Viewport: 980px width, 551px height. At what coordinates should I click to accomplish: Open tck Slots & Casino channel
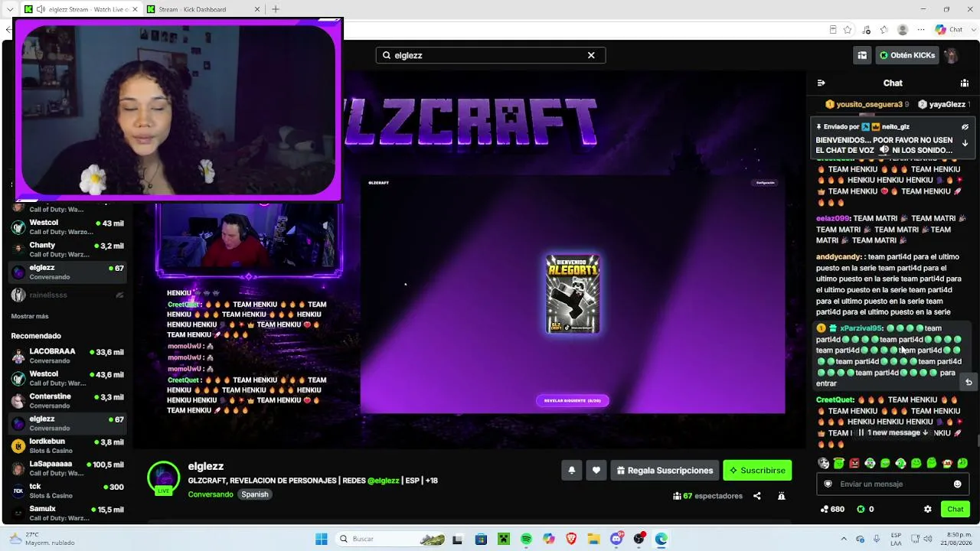[x=67, y=491]
